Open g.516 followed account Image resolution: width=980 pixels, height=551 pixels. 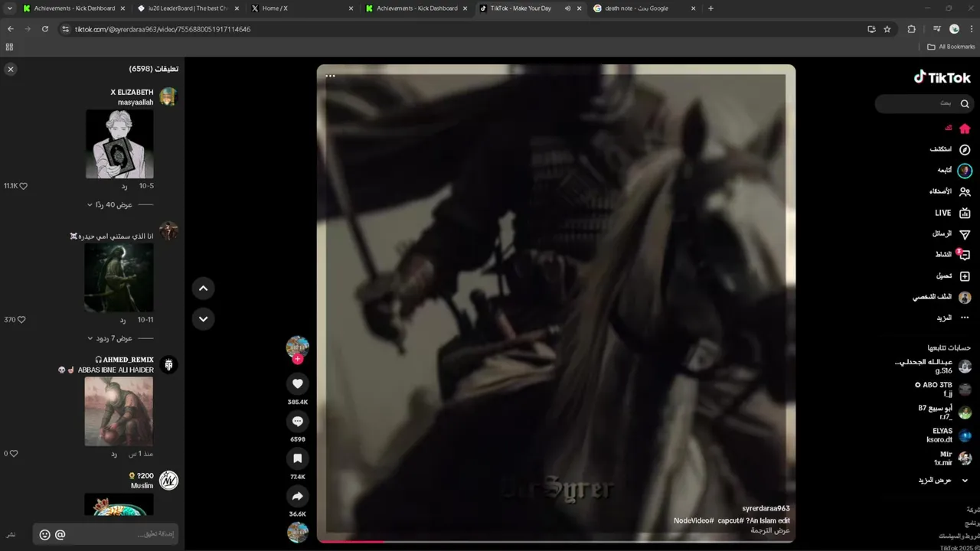[x=933, y=366]
